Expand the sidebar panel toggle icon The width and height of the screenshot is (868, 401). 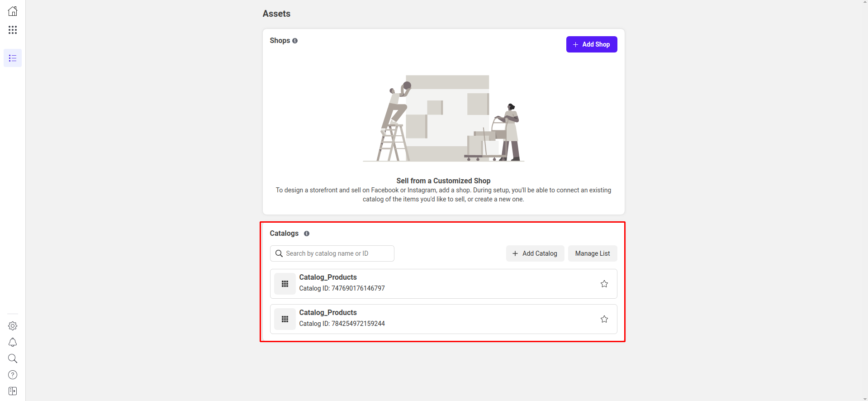pos(13,391)
